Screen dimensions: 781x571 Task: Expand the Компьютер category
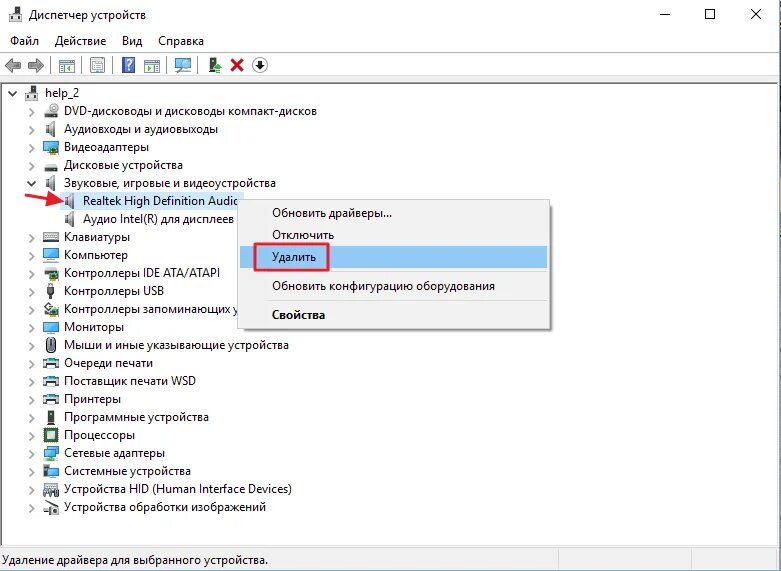(x=31, y=256)
